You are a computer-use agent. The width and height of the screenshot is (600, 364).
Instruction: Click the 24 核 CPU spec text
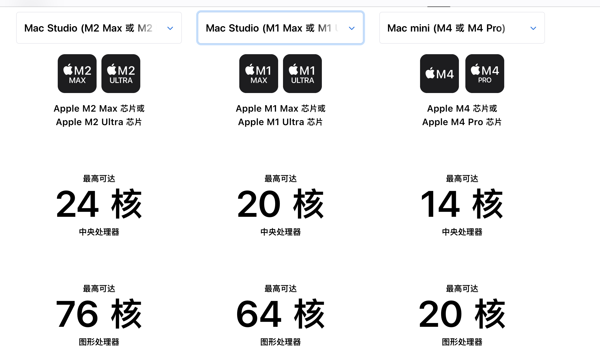[99, 204]
